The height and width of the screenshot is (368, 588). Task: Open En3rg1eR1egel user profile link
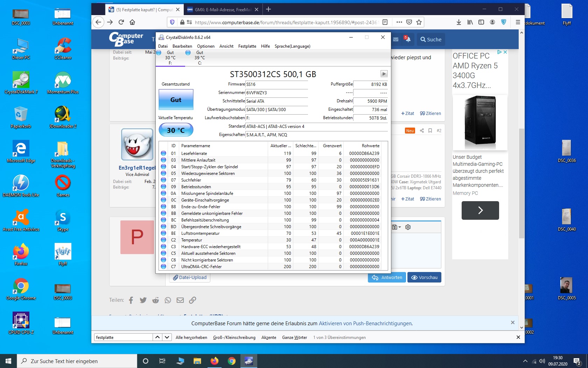click(137, 168)
